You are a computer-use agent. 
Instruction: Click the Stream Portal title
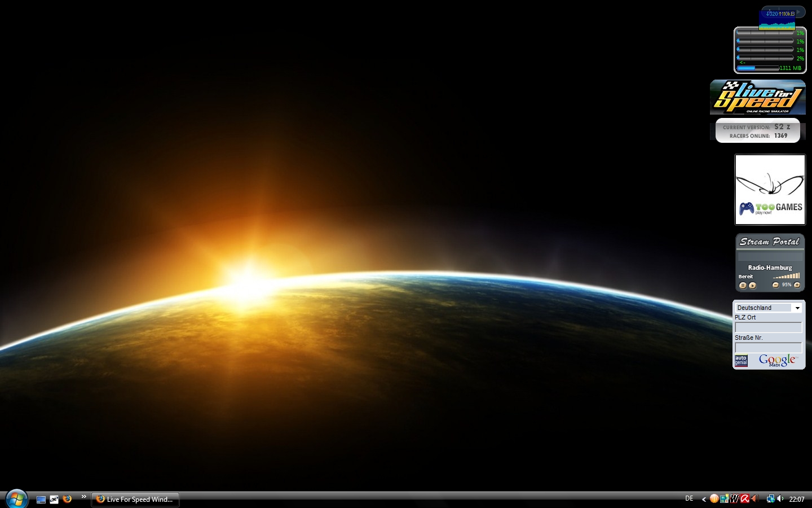[x=770, y=242]
